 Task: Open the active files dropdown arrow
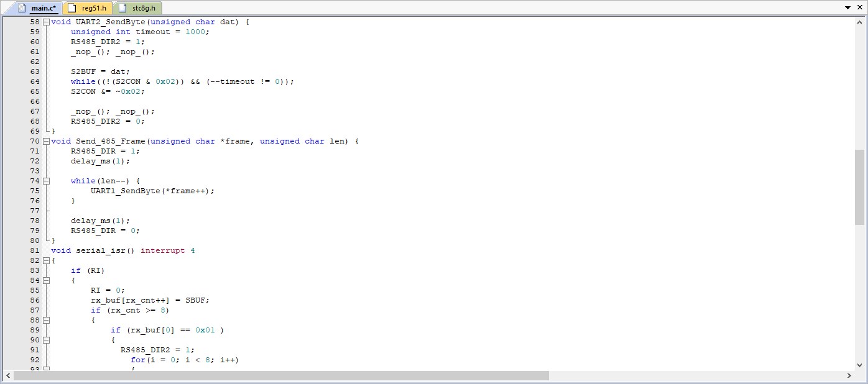(x=847, y=7)
